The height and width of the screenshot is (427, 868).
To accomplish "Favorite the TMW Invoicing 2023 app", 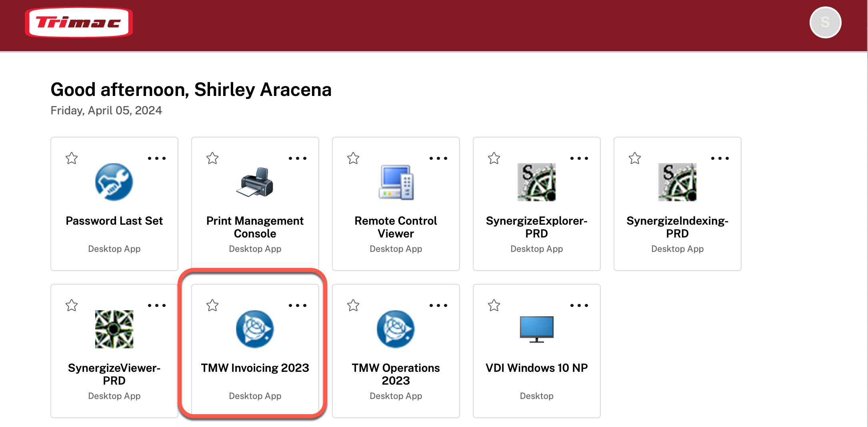I will [x=212, y=305].
